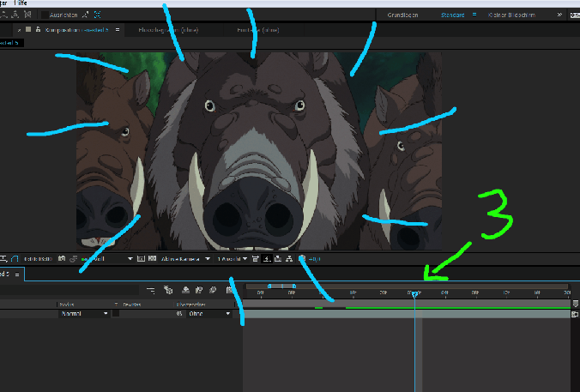The height and width of the screenshot is (392, 580).
Task: Open the composition mini-flowchart icon
Action: (150, 290)
